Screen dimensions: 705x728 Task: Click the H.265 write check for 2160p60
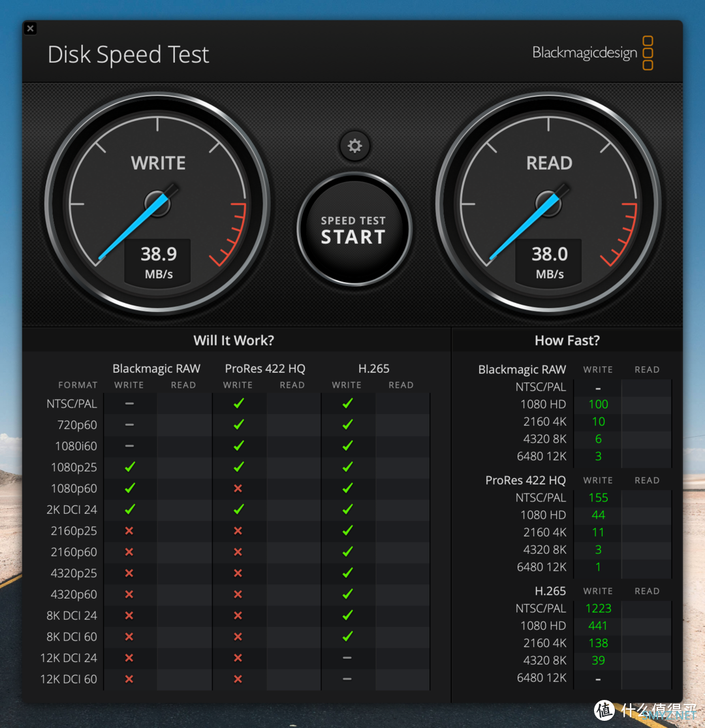tap(347, 552)
